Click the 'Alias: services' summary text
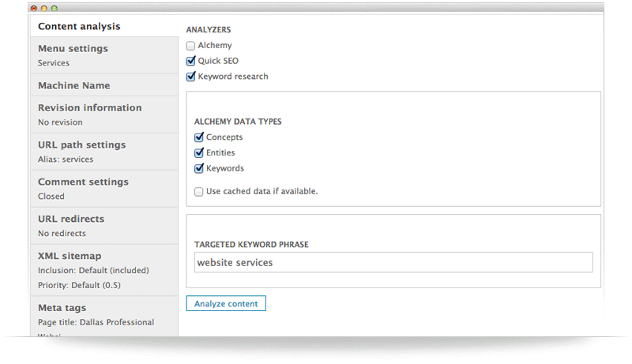This screenshot has width=632, height=364. coord(66,159)
